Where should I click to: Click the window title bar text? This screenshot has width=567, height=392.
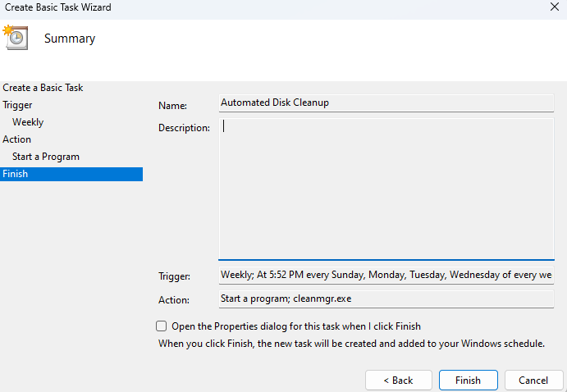[57, 7]
